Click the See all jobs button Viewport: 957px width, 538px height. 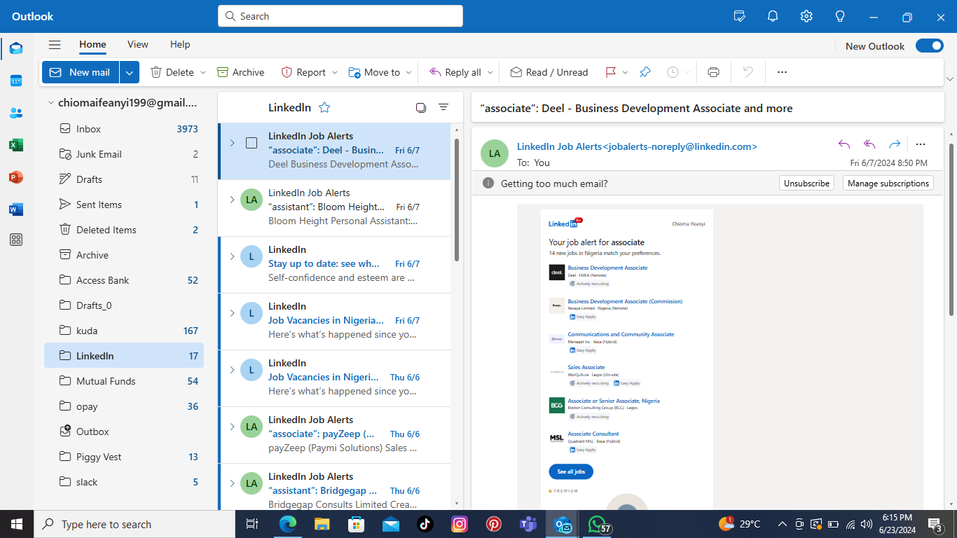coord(571,471)
